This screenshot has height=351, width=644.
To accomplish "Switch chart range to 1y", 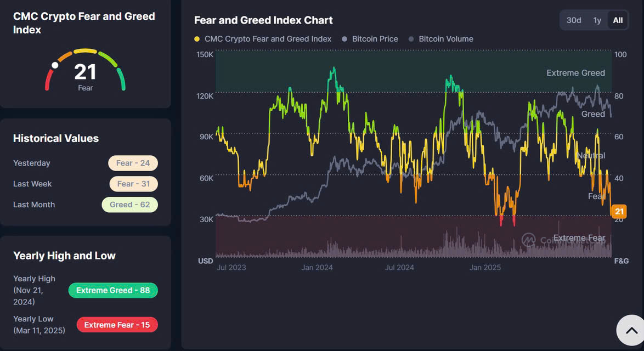I will pyautogui.click(x=597, y=20).
